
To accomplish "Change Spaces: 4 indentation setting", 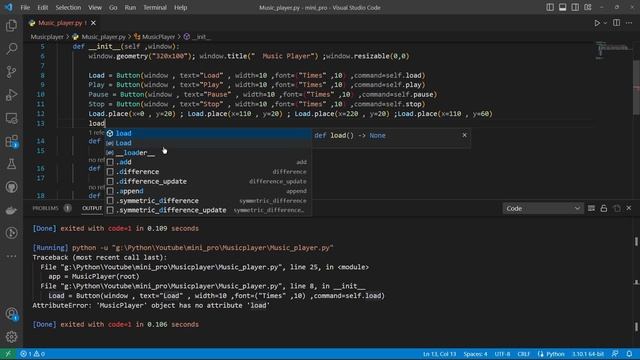I will 475,354.
